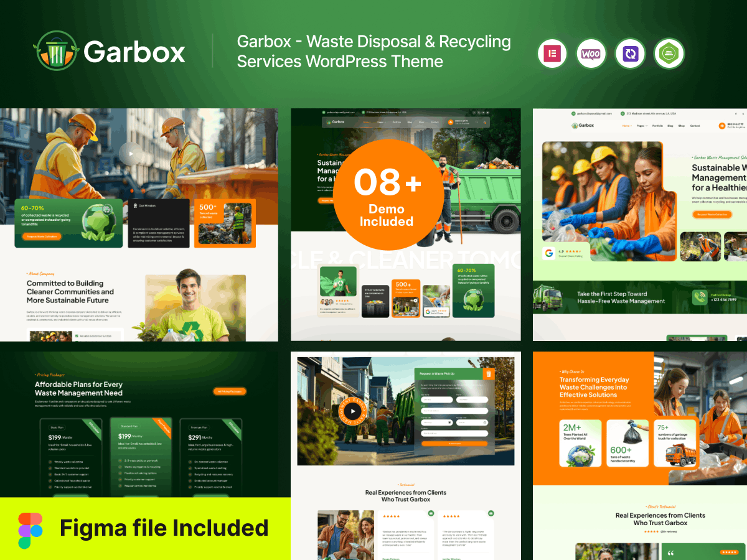Click the orange trash icon on pickup form
The width and height of the screenshot is (747, 560).
click(489, 373)
